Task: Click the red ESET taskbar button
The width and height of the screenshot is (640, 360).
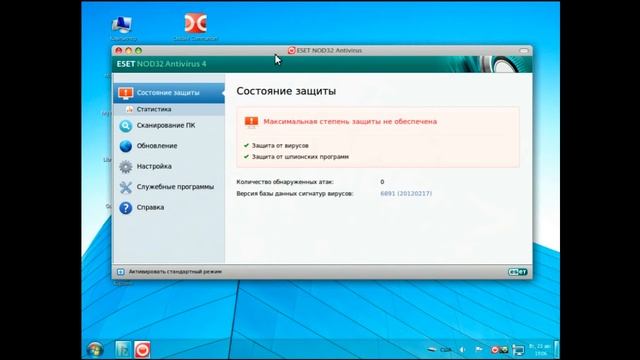Action: [142, 349]
